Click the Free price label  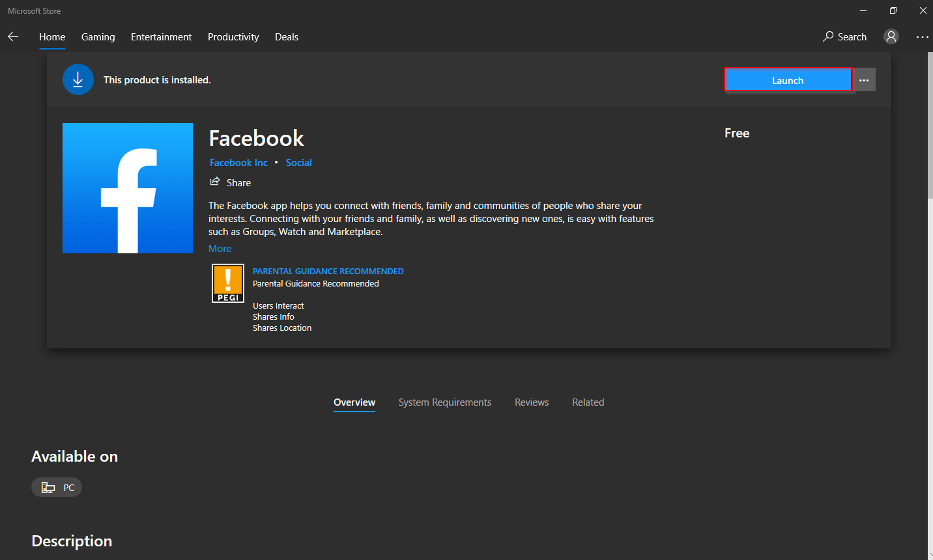click(x=737, y=133)
